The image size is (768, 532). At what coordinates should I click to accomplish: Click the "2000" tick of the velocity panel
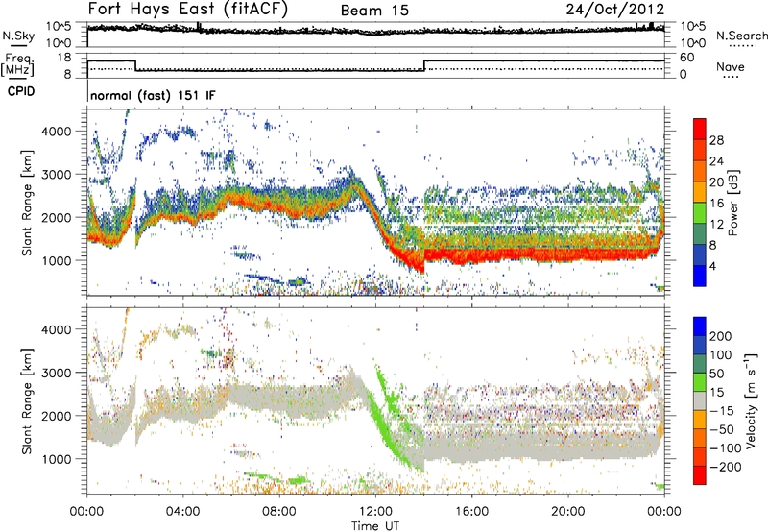[x=56, y=416]
